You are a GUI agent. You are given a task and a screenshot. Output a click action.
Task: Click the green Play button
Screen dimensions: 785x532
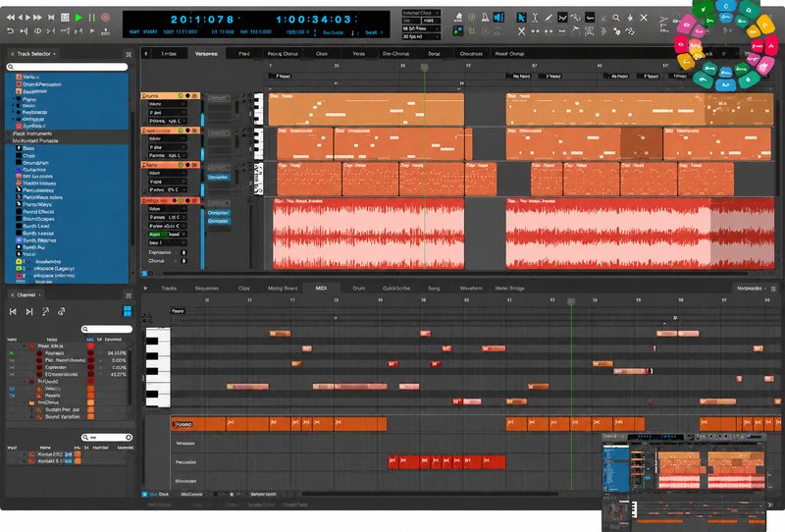point(78,18)
